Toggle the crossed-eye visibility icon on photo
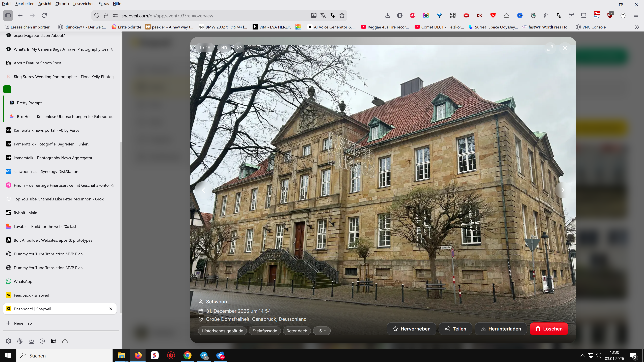 [239, 47]
